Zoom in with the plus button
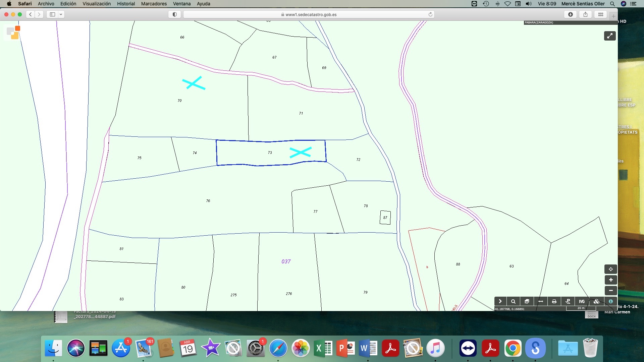The image size is (644, 362). pos(610,280)
